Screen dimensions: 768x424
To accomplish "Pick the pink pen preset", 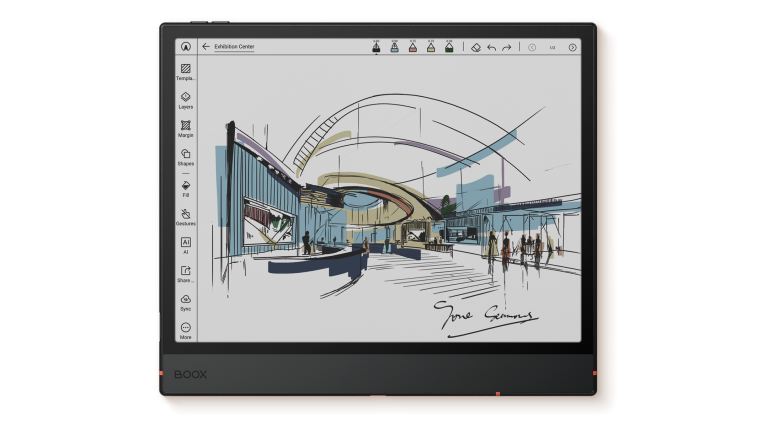I will pos(412,46).
